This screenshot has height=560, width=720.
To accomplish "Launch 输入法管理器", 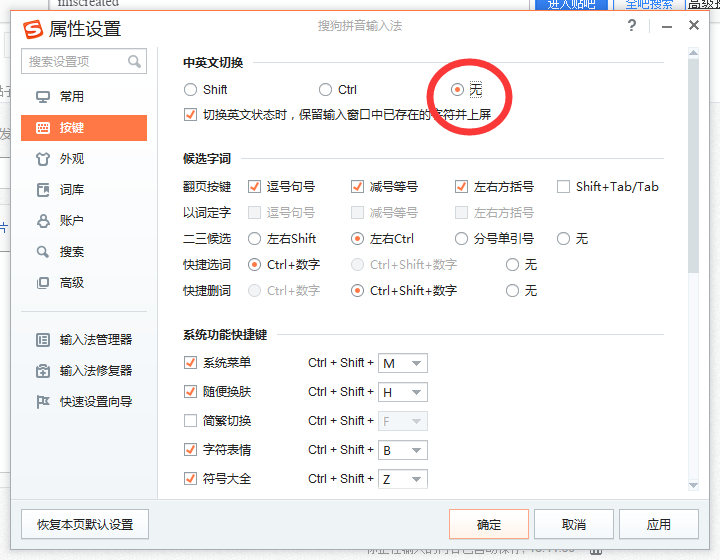I will pos(84,340).
